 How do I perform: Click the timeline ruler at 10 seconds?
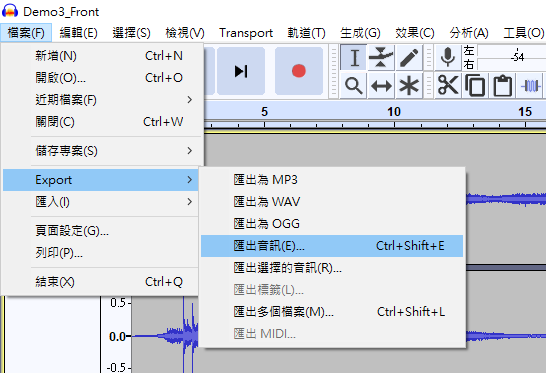(x=394, y=116)
